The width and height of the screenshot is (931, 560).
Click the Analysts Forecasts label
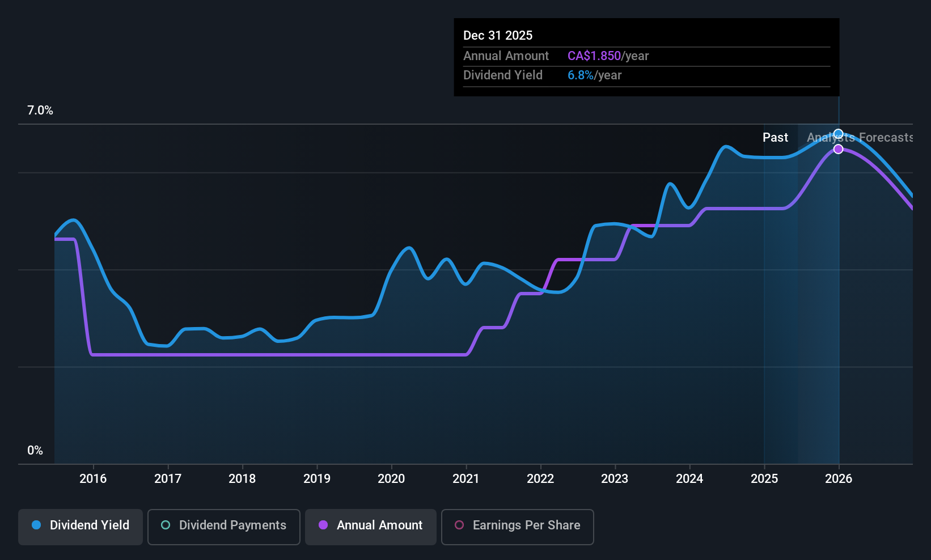pos(860,138)
